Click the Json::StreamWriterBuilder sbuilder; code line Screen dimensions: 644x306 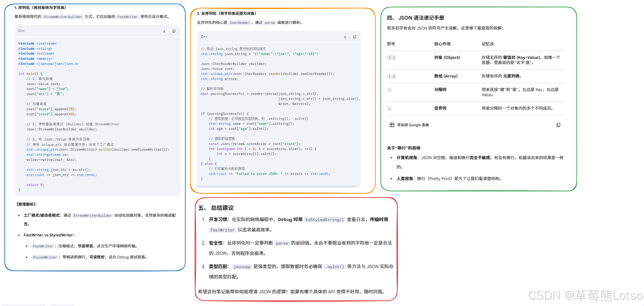point(62,130)
